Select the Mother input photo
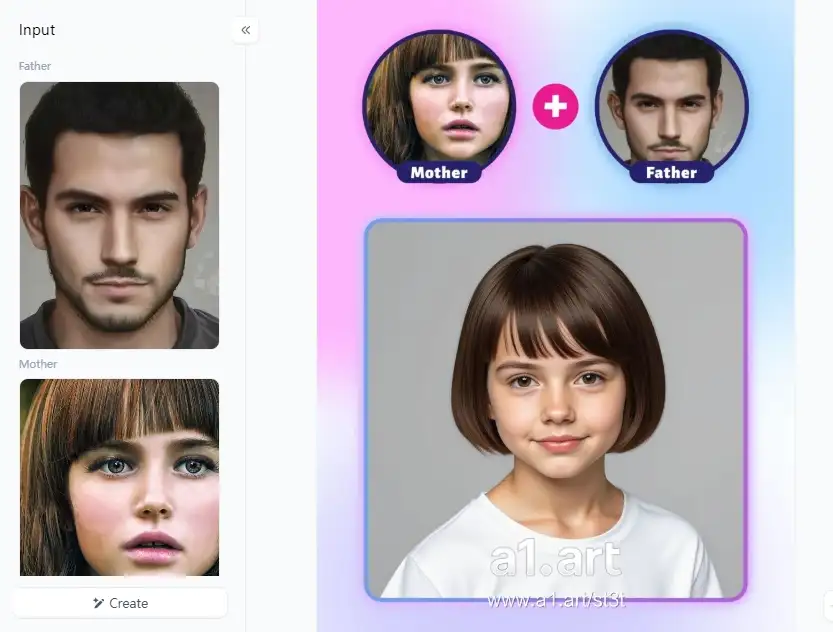833x632 pixels. click(119, 476)
